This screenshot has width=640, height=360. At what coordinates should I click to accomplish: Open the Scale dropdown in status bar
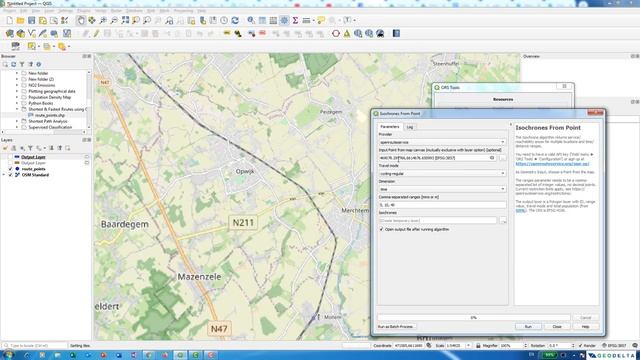click(468, 346)
